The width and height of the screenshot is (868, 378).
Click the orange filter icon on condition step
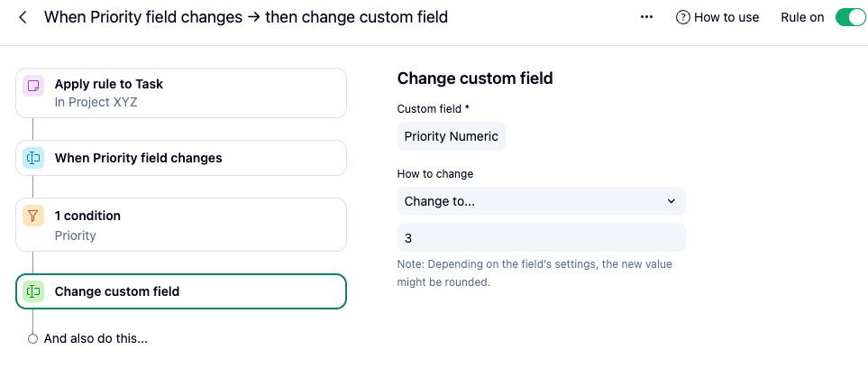33,217
